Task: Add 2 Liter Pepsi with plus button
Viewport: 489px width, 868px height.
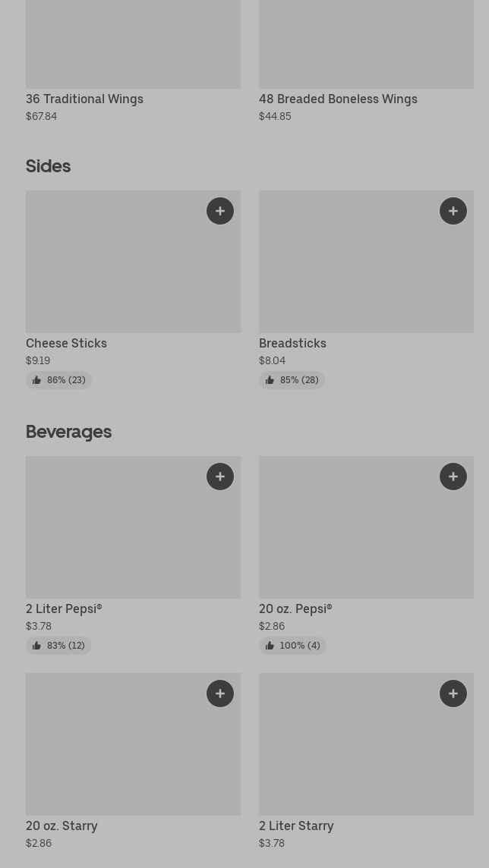Action: pos(220,476)
